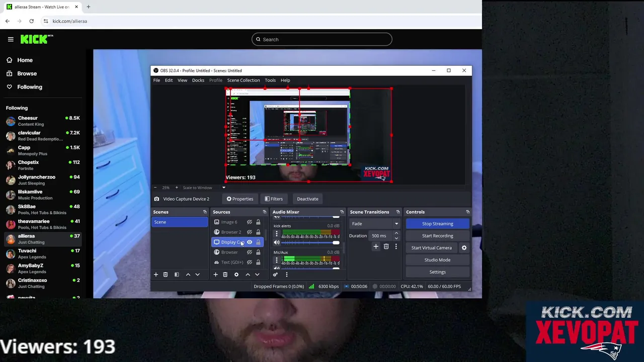
Task: Remove the selected scene
Action: pos(165,275)
